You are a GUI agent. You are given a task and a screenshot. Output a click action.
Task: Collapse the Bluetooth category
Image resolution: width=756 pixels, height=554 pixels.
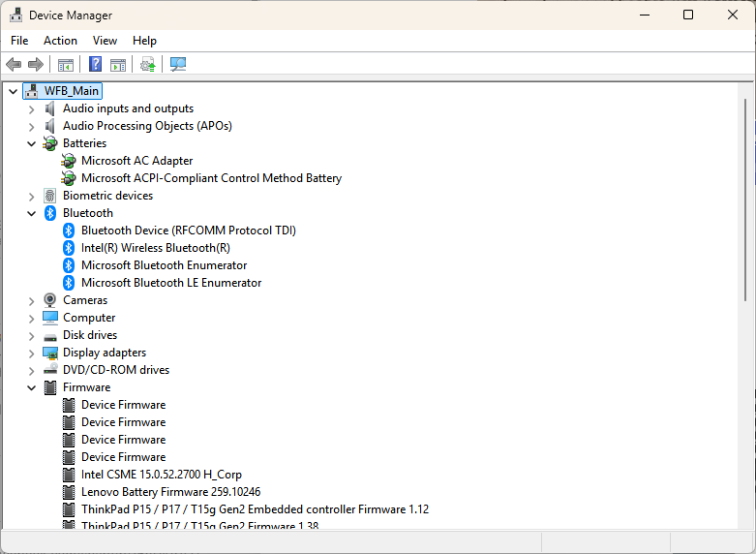[x=32, y=213]
